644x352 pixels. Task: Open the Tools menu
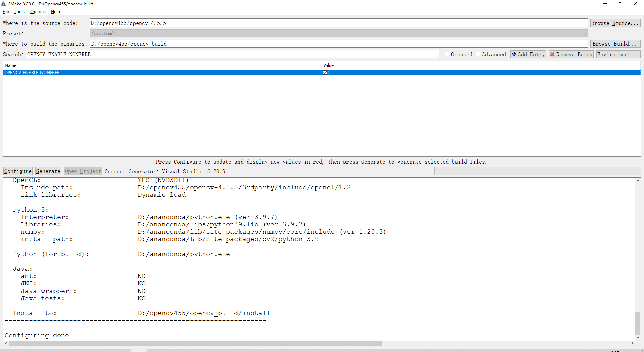[x=19, y=12]
